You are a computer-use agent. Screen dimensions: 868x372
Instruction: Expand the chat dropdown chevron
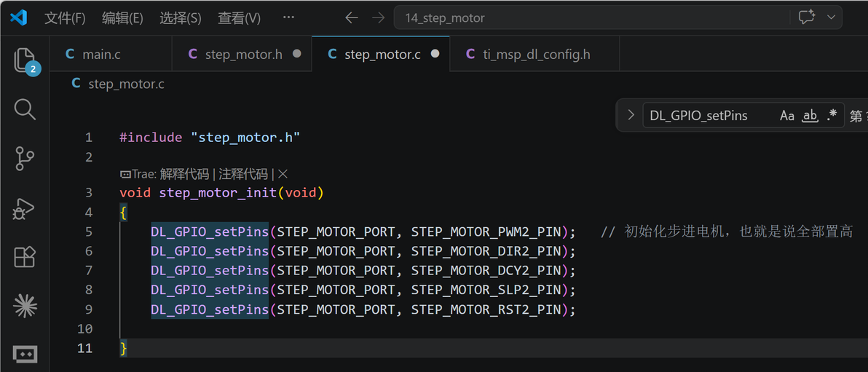(x=831, y=17)
